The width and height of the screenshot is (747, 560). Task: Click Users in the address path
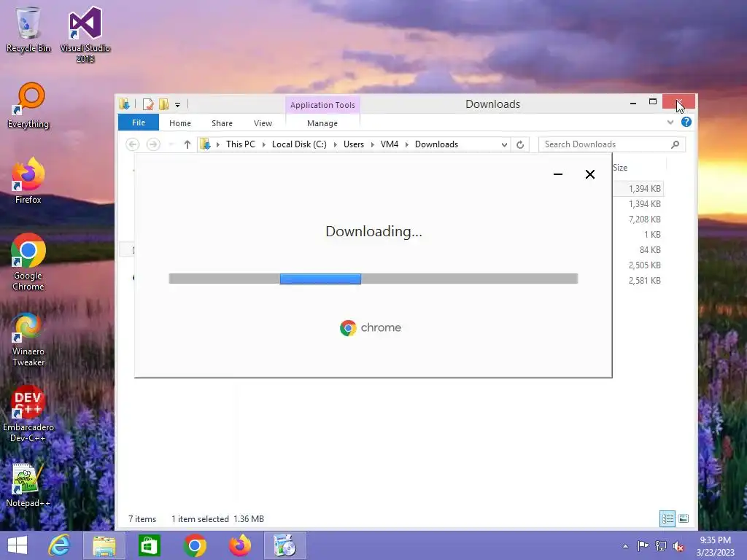(354, 144)
